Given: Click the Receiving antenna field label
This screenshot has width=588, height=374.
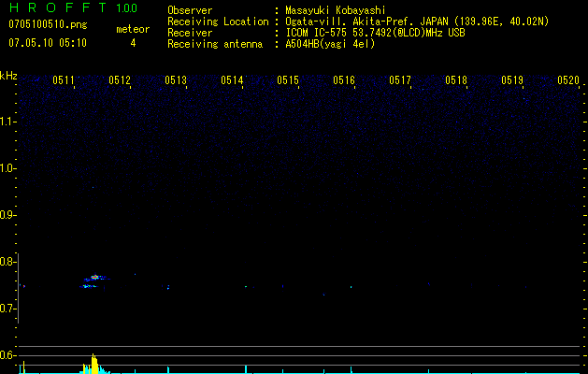Looking at the screenshot, I should click(x=215, y=44).
